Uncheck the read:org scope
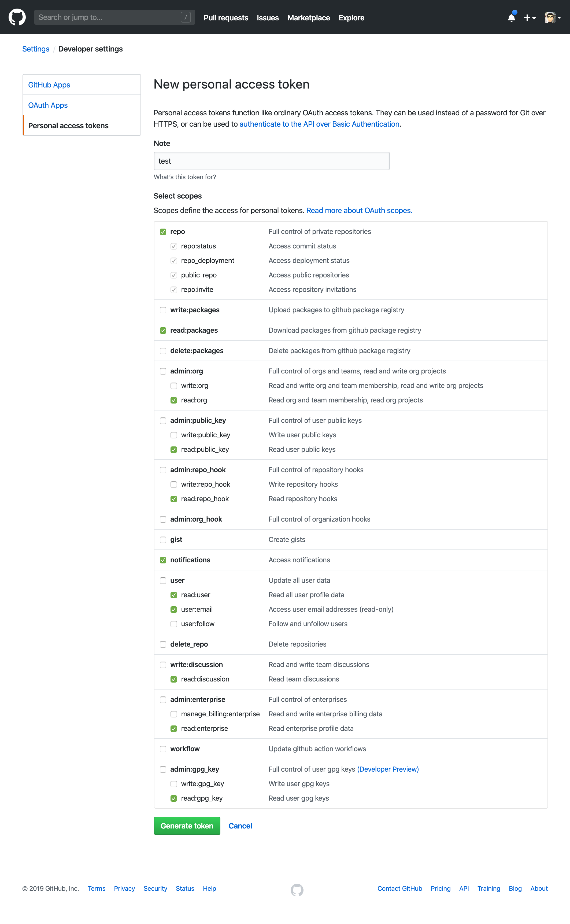570x924 pixels. tap(174, 400)
